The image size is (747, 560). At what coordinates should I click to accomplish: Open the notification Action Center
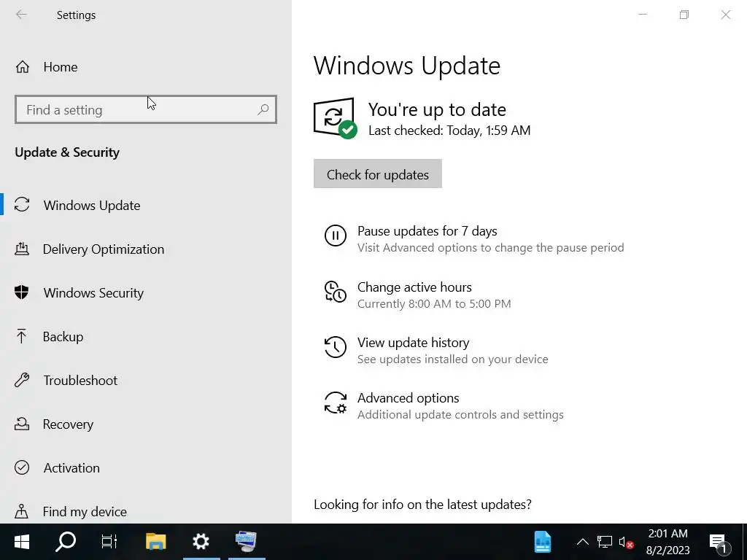(719, 542)
